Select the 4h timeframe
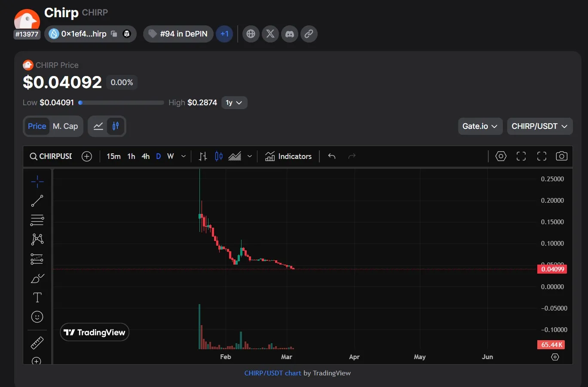 (x=146, y=156)
